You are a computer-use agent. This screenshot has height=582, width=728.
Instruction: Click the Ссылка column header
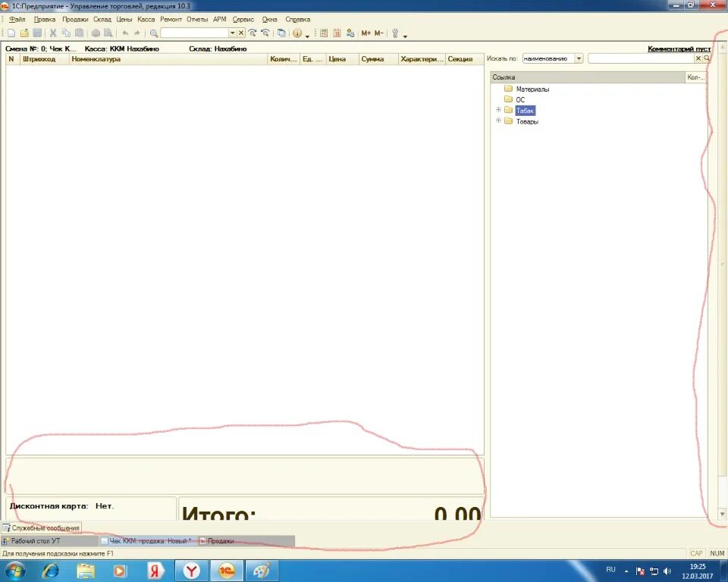587,77
